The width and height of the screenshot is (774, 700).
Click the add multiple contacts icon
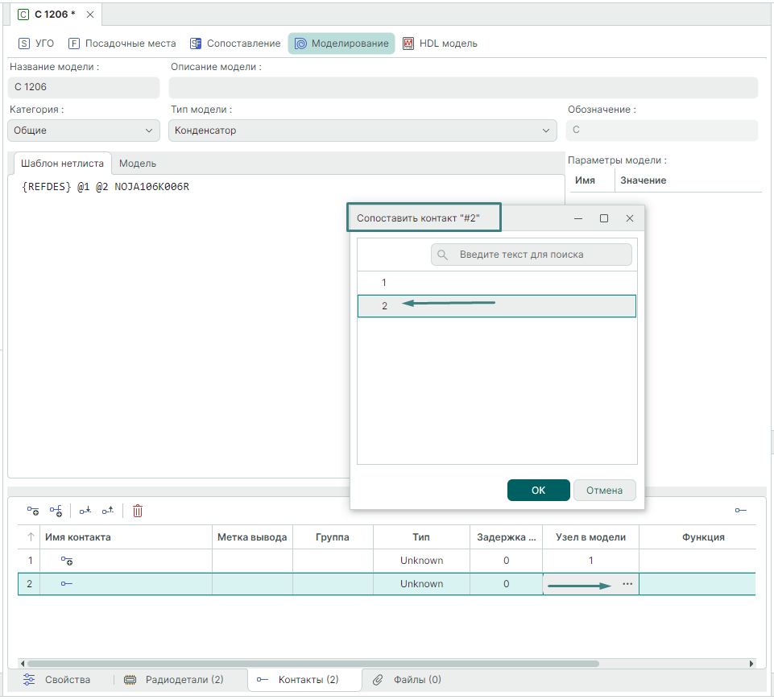pyautogui.click(x=56, y=511)
